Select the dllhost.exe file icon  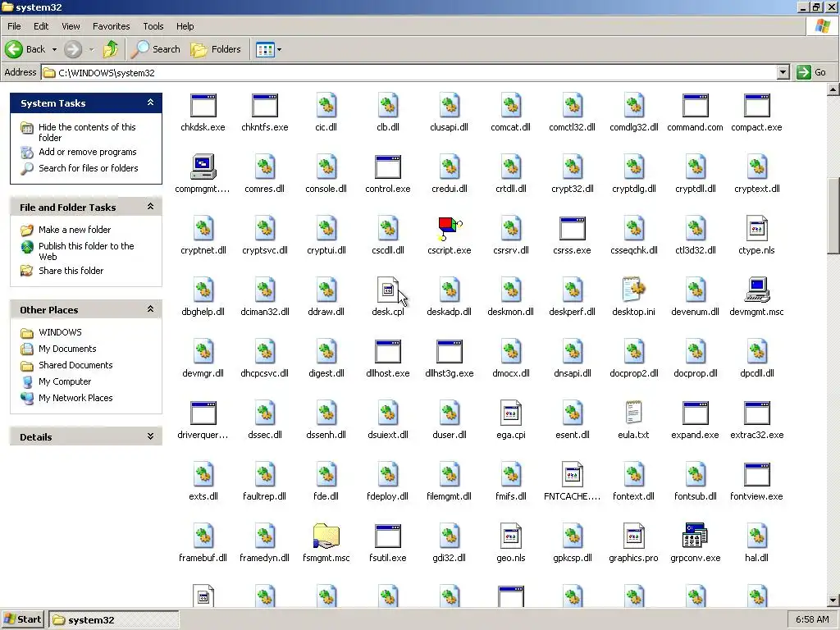pos(388,351)
